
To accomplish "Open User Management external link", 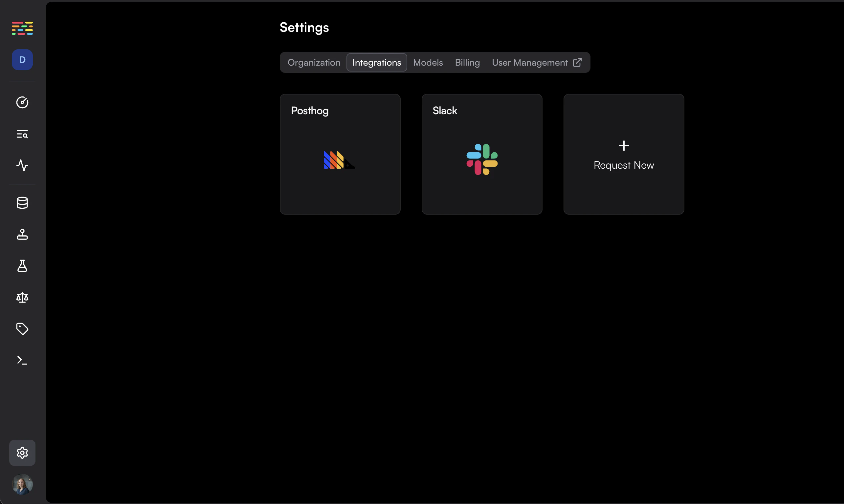I will tap(537, 62).
